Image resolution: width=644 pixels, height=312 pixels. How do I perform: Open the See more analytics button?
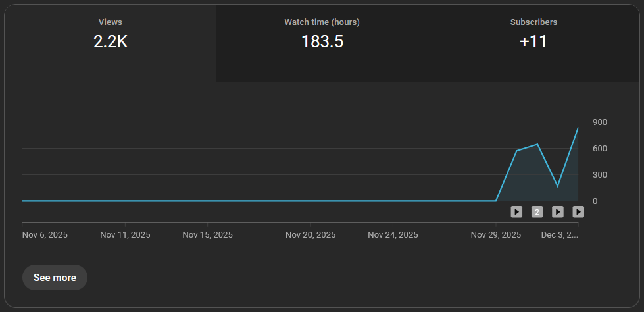[55, 278]
